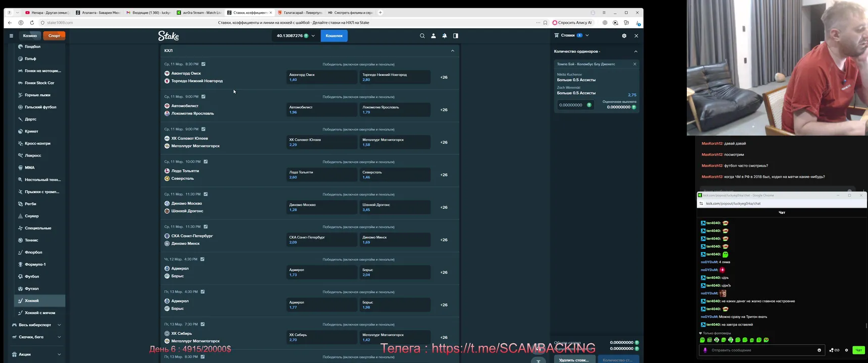Toggle stats icon for Автомобилист match
This screenshot has width=868, height=363.
(203, 96)
